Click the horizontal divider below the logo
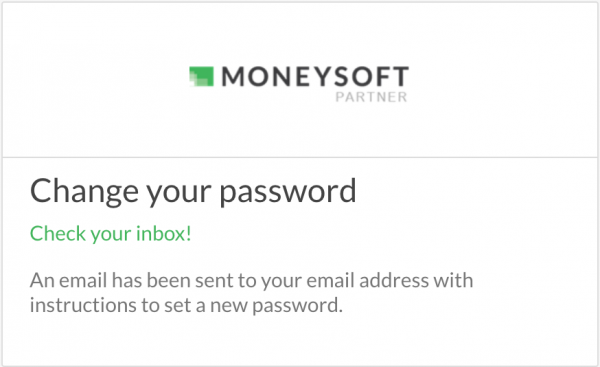The image size is (600, 367). point(300,157)
